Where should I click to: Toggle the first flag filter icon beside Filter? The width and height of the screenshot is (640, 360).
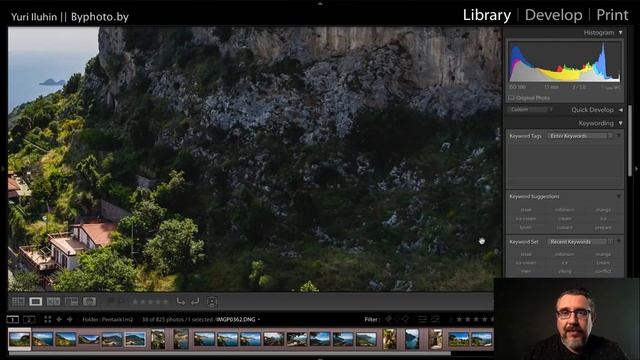point(389,319)
